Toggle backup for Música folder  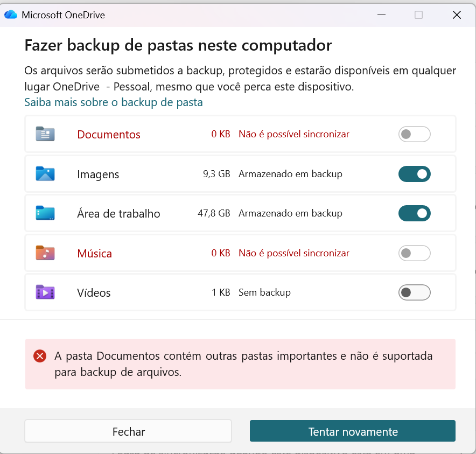(x=415, y=253)
